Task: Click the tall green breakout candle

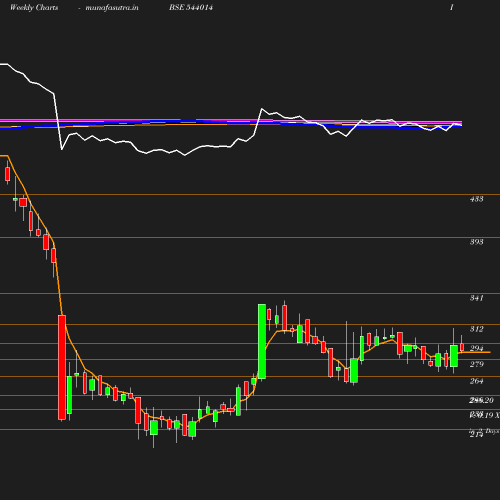Action: point(262,341)
